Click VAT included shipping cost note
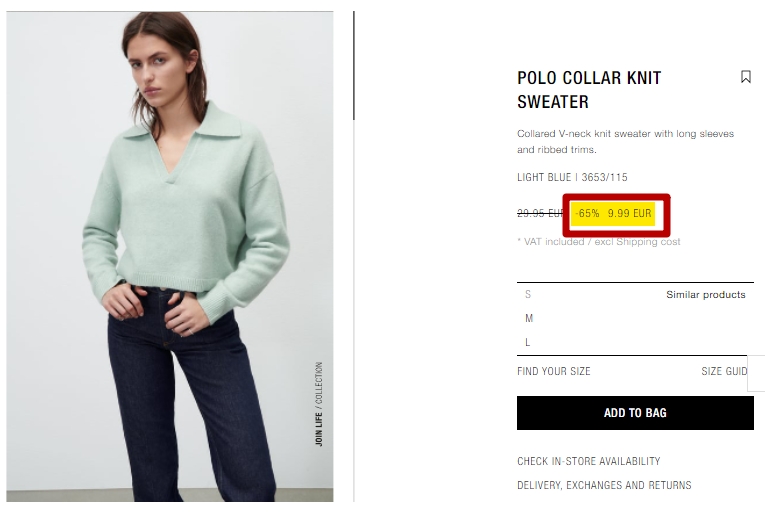765x514 pixels. tap(599, 241)
